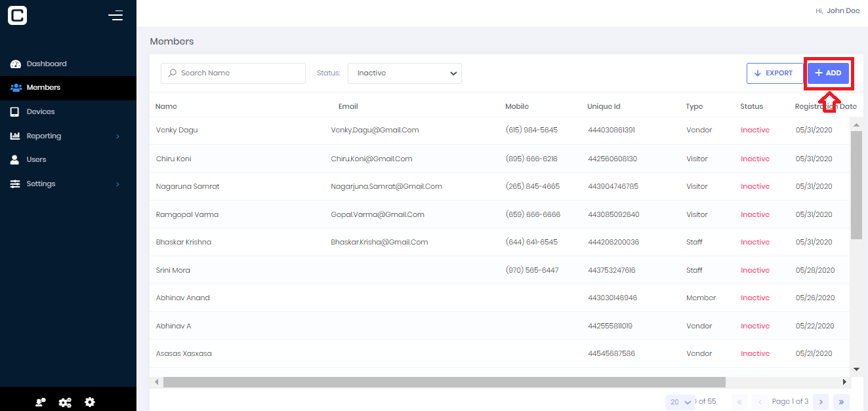Click the app logo in the sidebar header
868x411 pixels.
pyautogui.click(x=17, y=15)
